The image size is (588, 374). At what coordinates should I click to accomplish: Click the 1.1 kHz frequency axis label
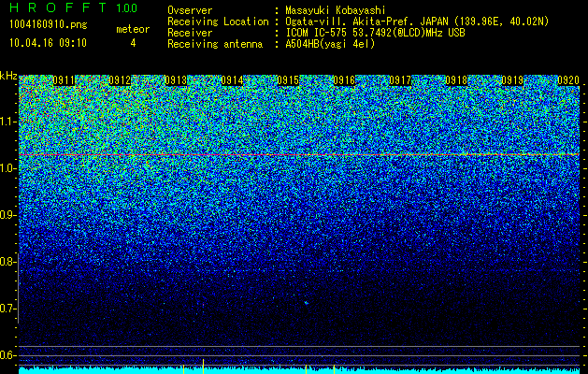tap(7, 122)
